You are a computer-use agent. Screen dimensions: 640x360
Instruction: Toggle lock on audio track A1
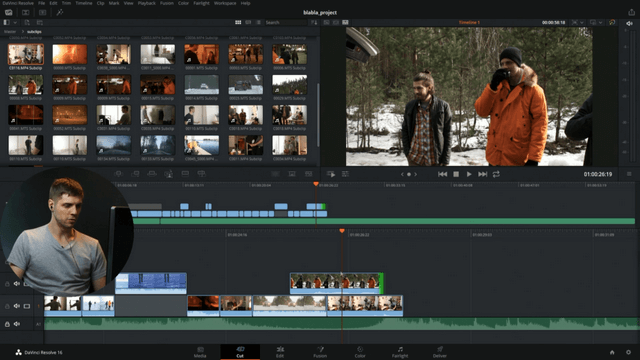(7, 324)
